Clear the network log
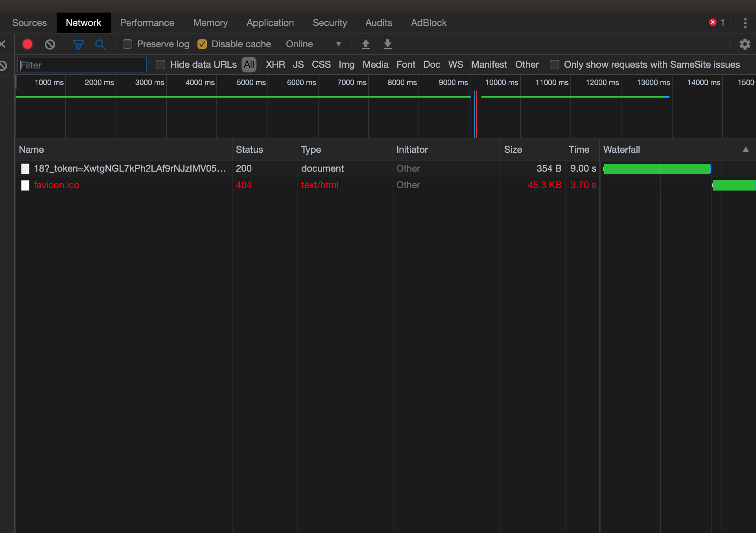Screen dimensions: 756x533 (50, 44)
